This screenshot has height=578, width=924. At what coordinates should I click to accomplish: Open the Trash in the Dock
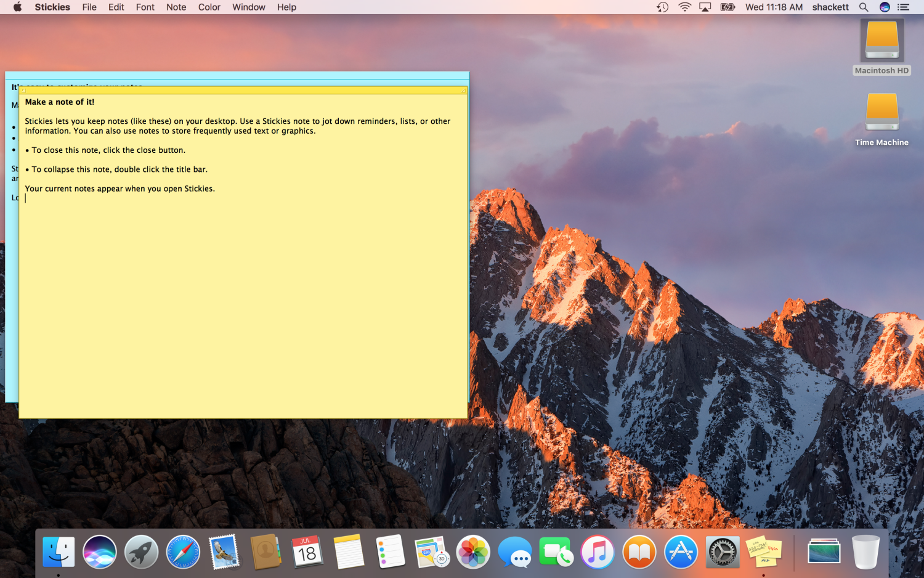pyautogui.click(x=865, y=552)
